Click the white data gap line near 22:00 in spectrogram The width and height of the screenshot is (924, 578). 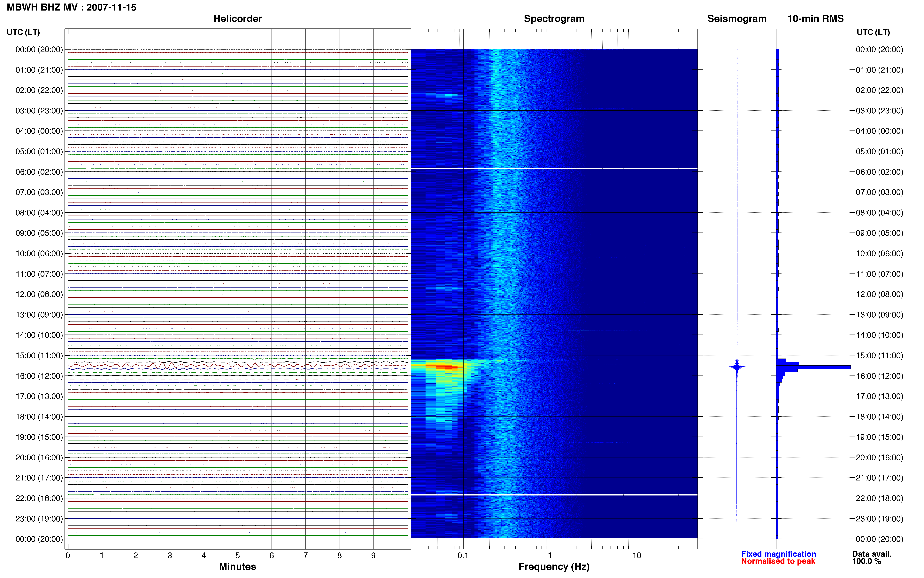click(554, 495)
